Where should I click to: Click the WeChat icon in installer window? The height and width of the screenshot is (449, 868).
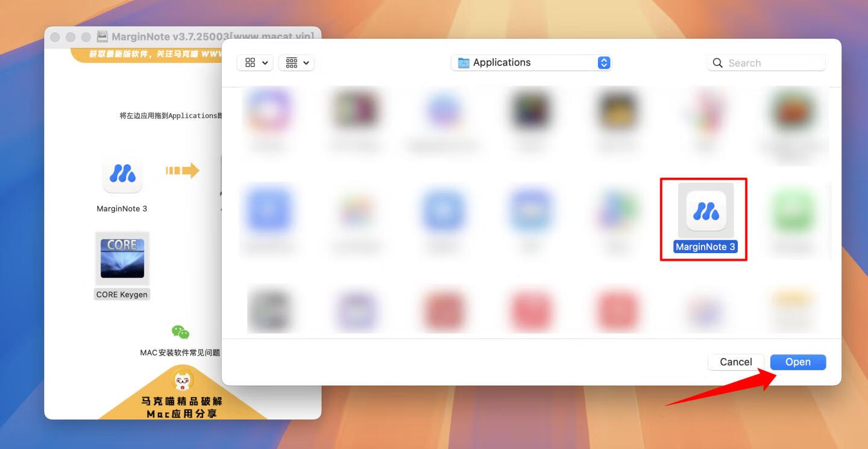180,332
